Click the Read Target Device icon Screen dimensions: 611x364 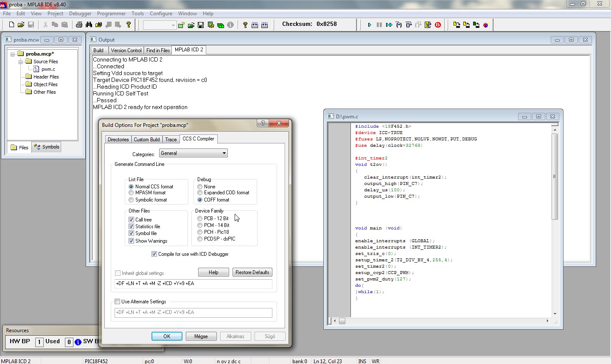466,25
